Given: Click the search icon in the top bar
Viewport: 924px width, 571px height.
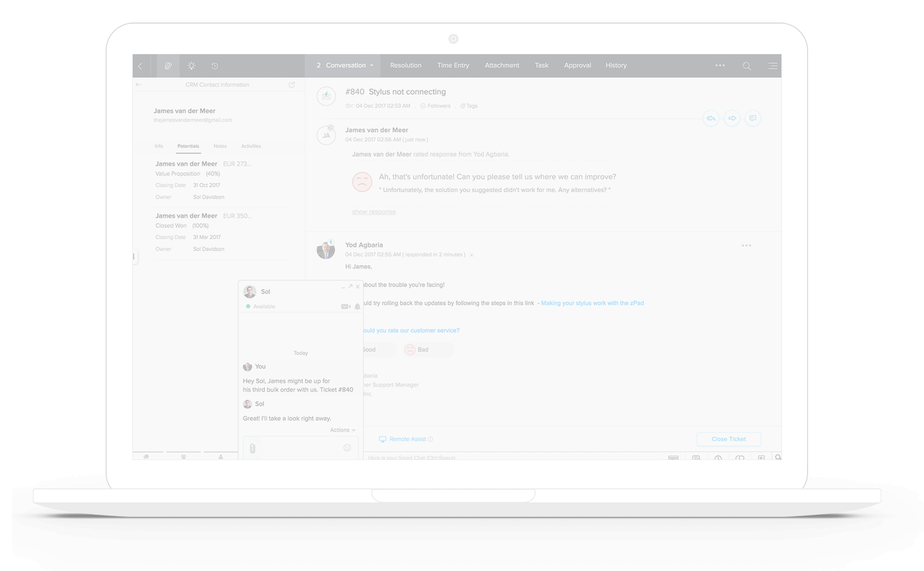Looking at the screenshot, I should pyautogui.click(x=746, y=65).
